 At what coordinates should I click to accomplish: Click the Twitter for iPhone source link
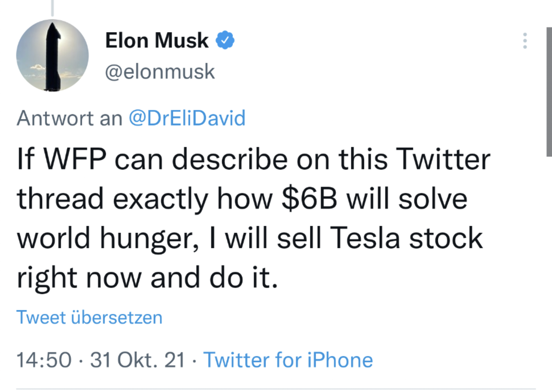tap(288, 360)
